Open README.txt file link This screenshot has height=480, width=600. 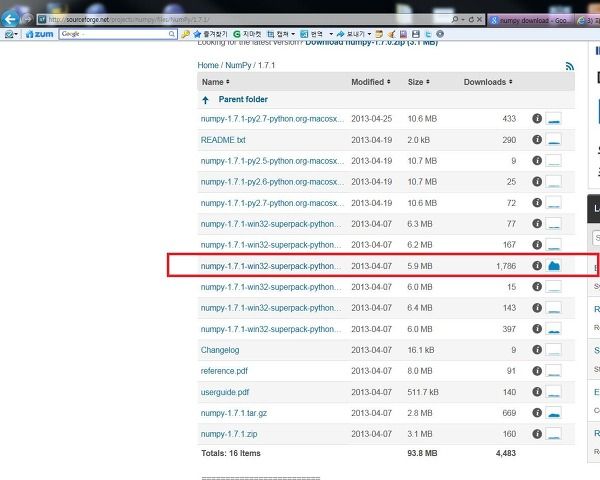coord(223,140)
